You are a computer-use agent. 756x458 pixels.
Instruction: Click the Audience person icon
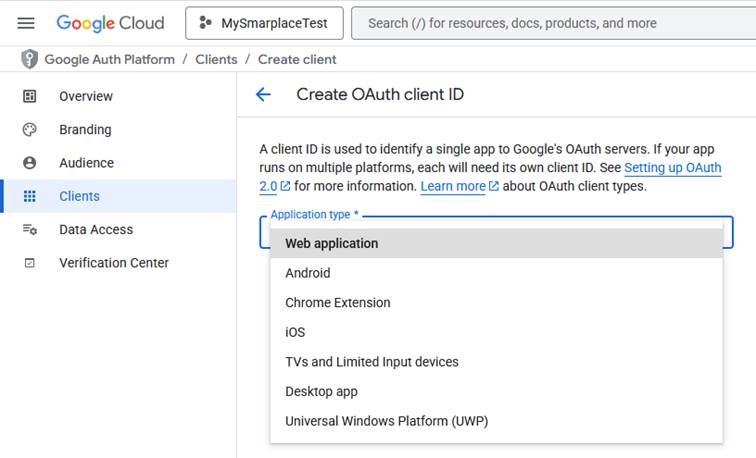30,163
